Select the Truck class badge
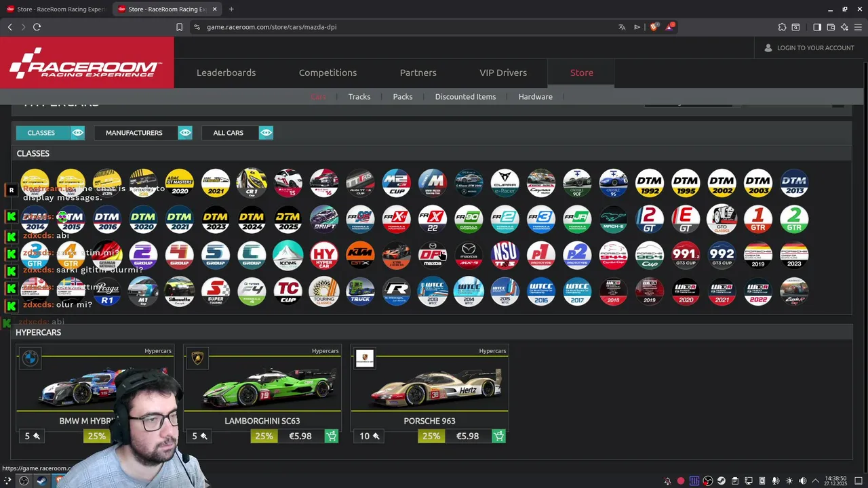The height and width of the screenshot is (488, 868). tap(360, 291)
